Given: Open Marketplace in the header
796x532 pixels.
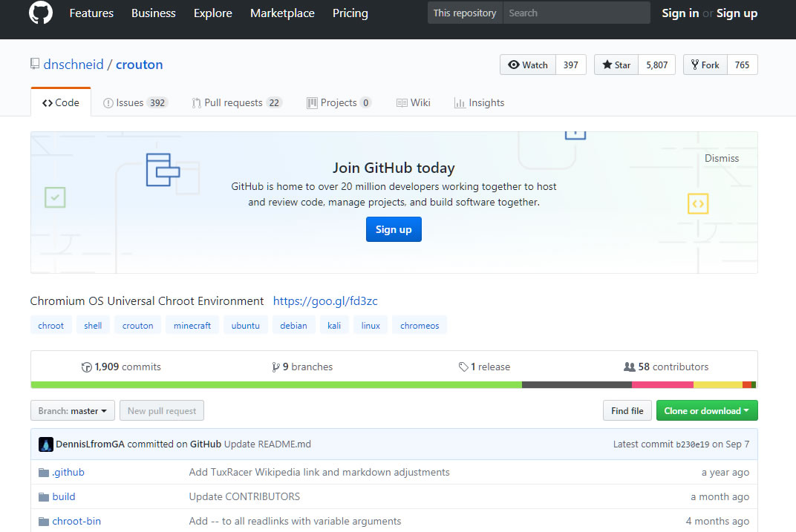Looking at the screenshot, I should [282, 13].
